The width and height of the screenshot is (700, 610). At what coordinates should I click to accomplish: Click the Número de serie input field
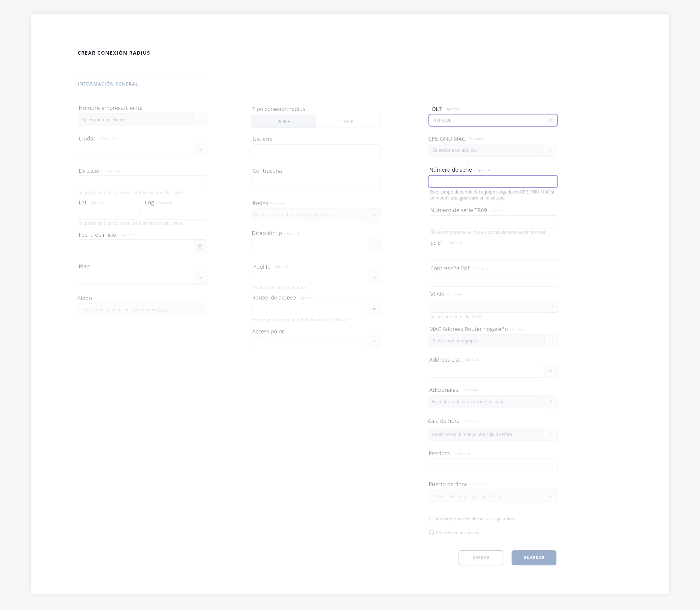tap(492, 181)
